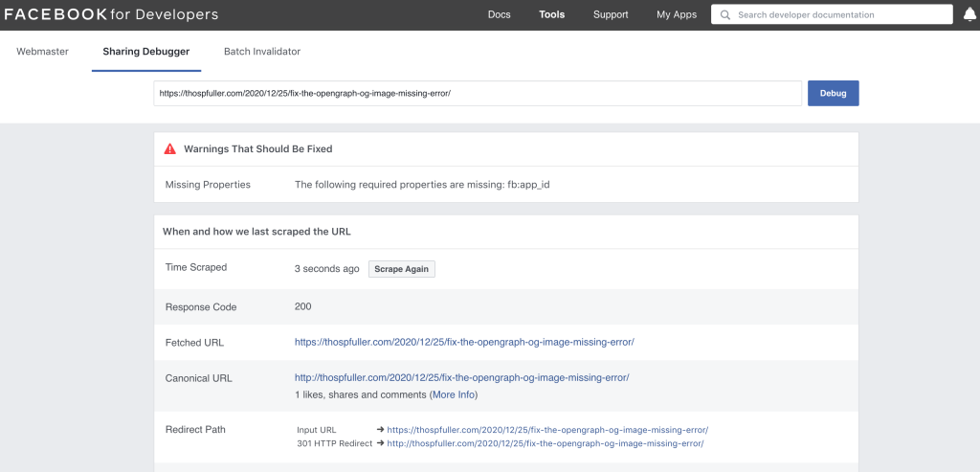Click the Missing Properties label
The height and width of the screenshot is (472, 980).
coord(208,185)
